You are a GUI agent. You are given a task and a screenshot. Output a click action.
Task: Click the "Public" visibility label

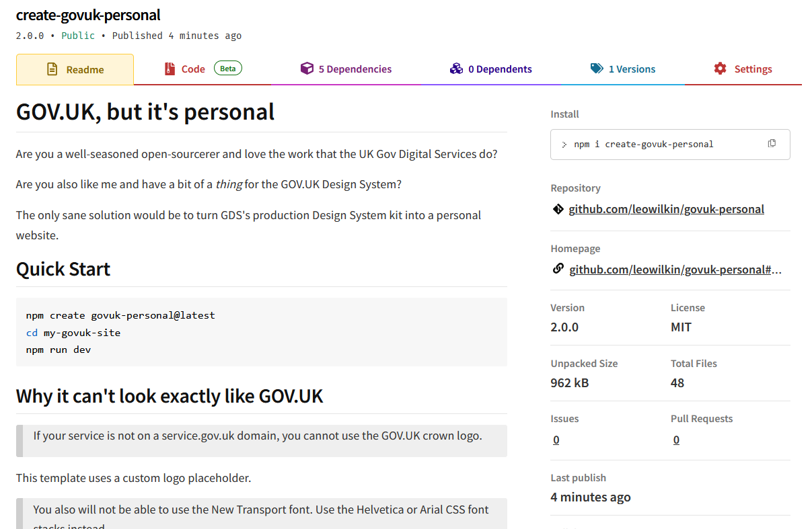coord(78,36)
